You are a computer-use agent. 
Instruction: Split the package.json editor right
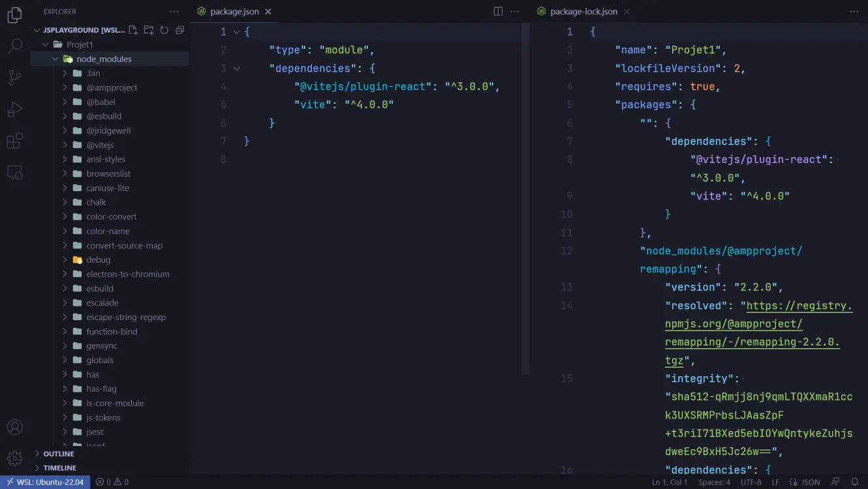498,12
